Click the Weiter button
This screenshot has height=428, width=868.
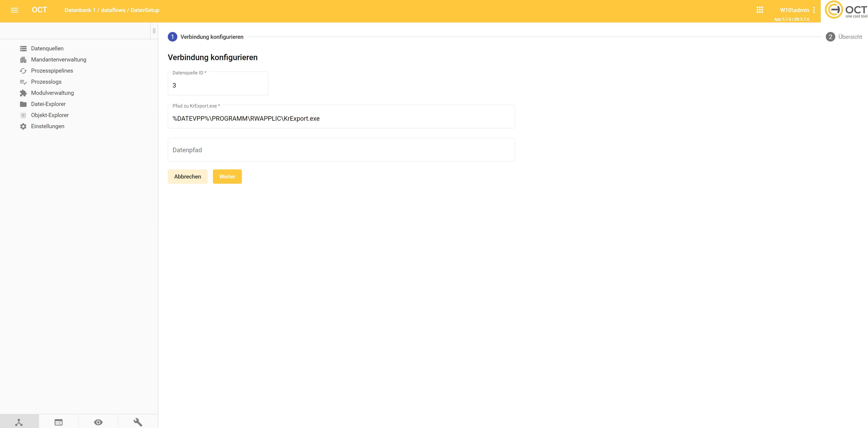click(x=227, y=176)
